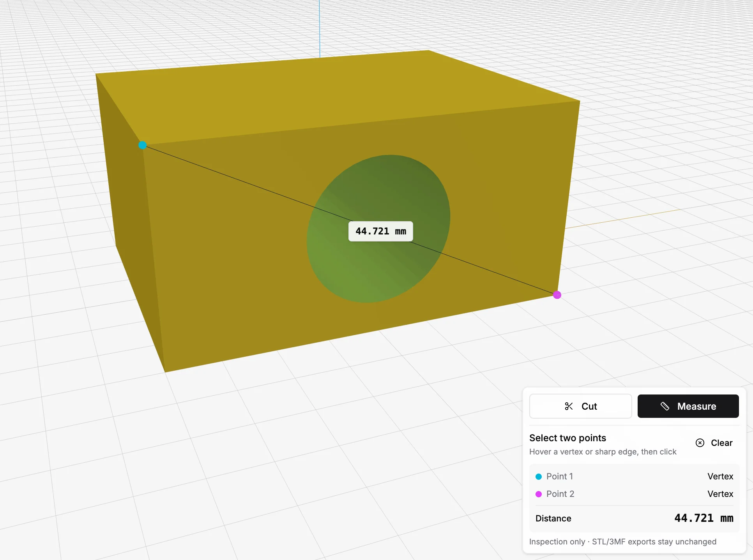Viewport: 753px width, 560px height.
Task: Switch to the Cut tool tab
Action: pyautogui.click(x=580, y=406)
